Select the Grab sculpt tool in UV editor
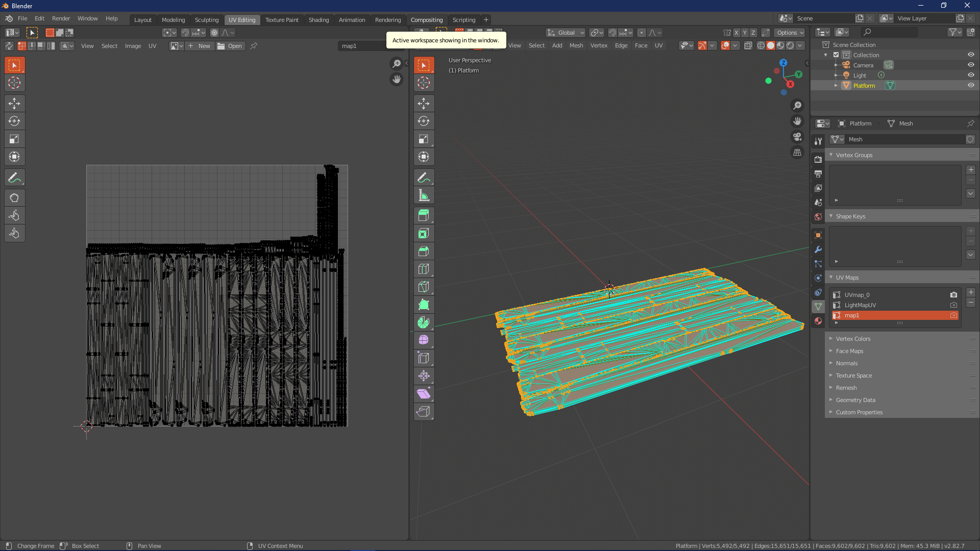This screenshot has height=551, width=980. pos(14,198)
